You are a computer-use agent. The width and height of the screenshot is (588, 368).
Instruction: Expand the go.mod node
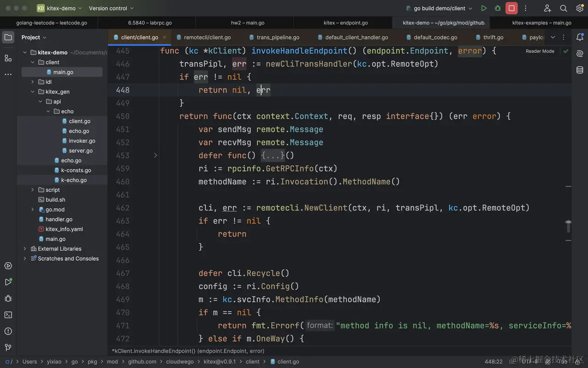pos(33,209)
